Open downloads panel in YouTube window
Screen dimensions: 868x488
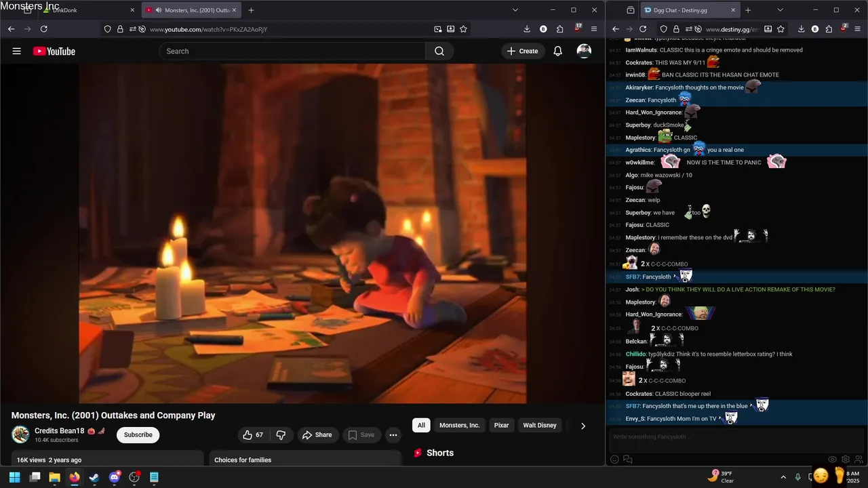click(x=527, y=29)
